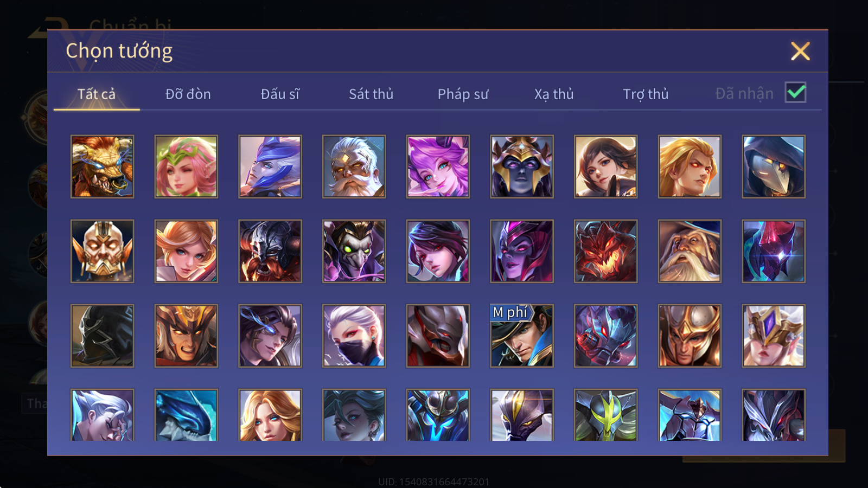Image resolution: width=868 pixels, height=488 pixels.
Task: Select the golden lion beast hero portrait
Action: tap(102, 166)
